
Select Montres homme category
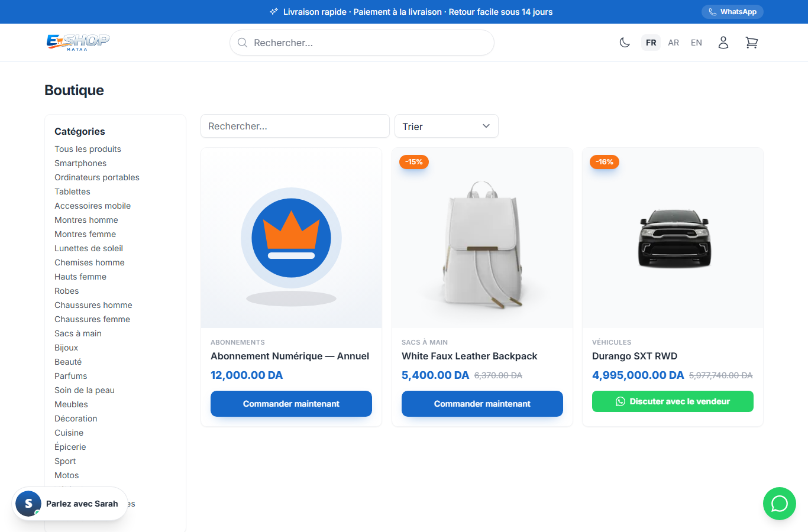pos(86,220)
